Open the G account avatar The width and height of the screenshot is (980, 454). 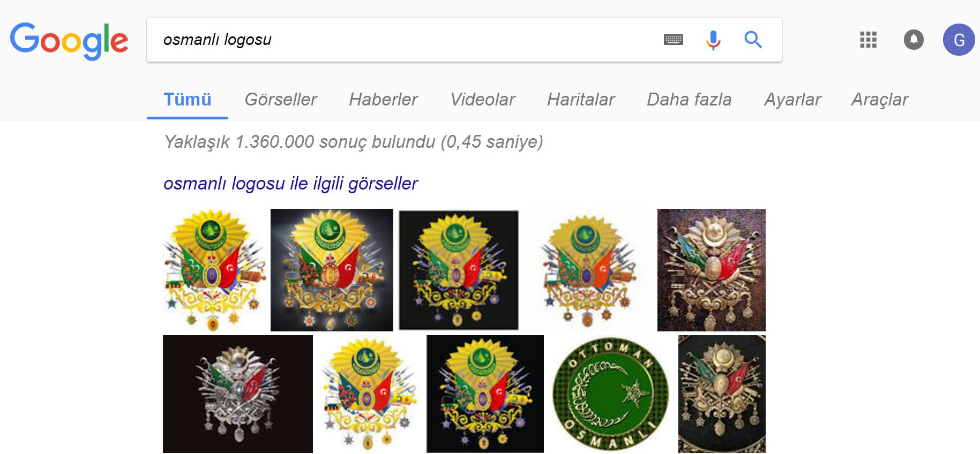point(959,40)
